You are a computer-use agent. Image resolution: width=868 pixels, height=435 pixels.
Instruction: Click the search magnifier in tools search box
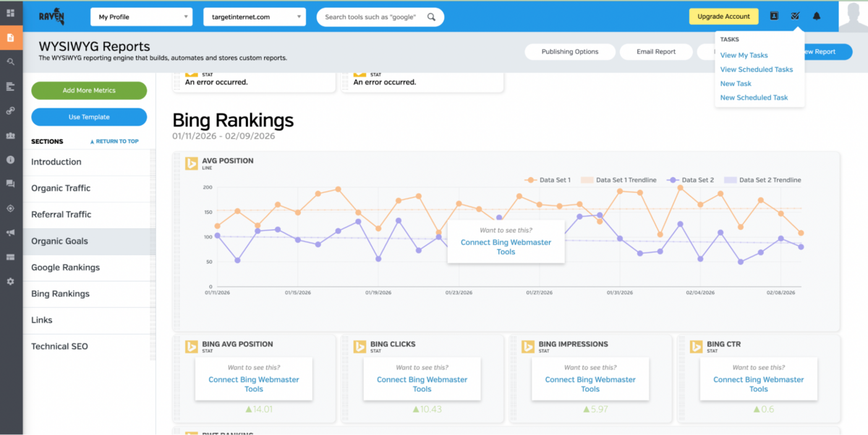[x=431, y=17]
